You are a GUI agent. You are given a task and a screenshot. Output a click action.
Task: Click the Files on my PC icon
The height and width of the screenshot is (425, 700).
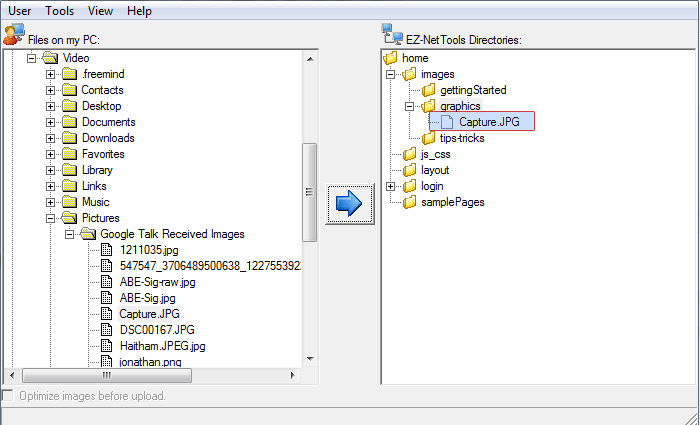tap(13, 35)
